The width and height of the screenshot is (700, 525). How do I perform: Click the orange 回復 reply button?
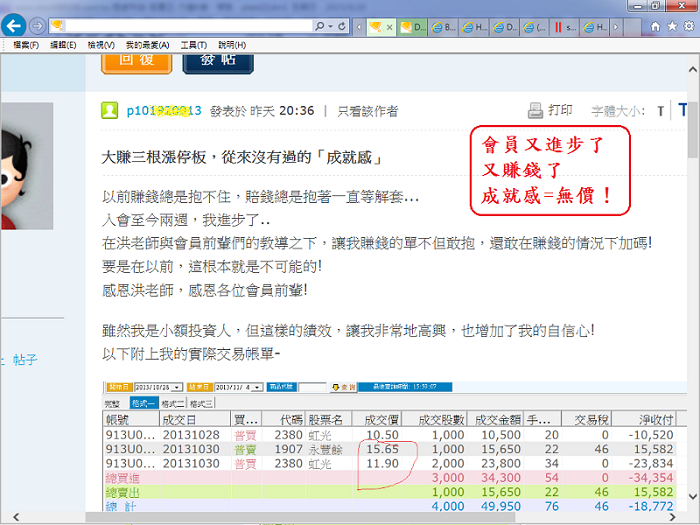137,63
